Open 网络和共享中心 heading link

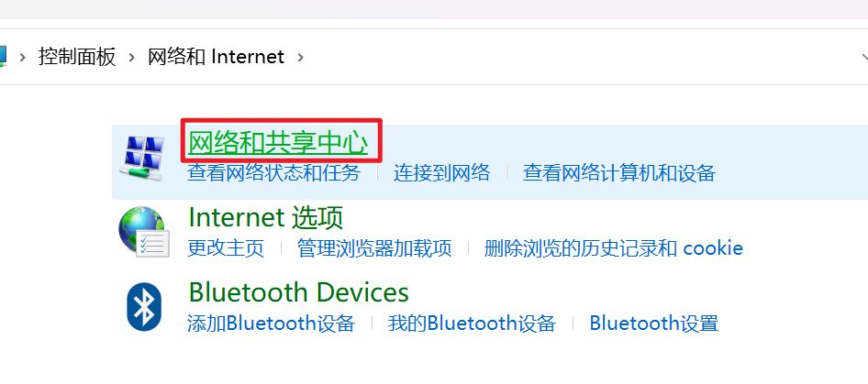coord(278,143)
